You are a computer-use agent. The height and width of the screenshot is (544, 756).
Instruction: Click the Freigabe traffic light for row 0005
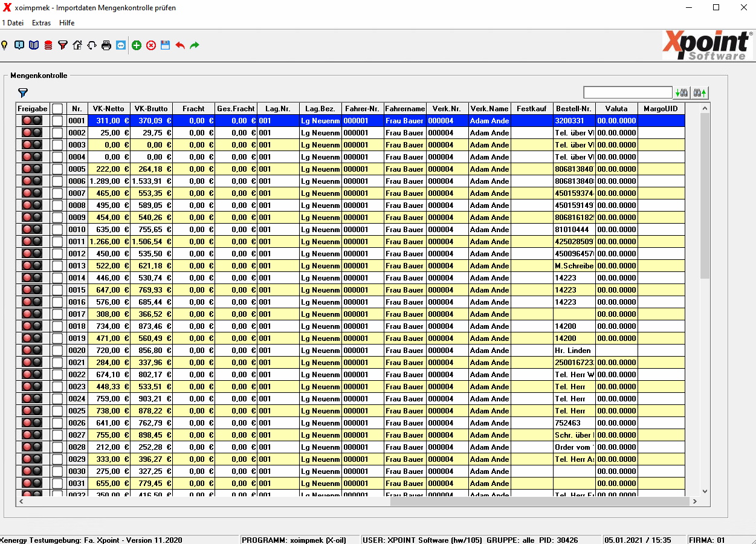(x=32, y=169)
